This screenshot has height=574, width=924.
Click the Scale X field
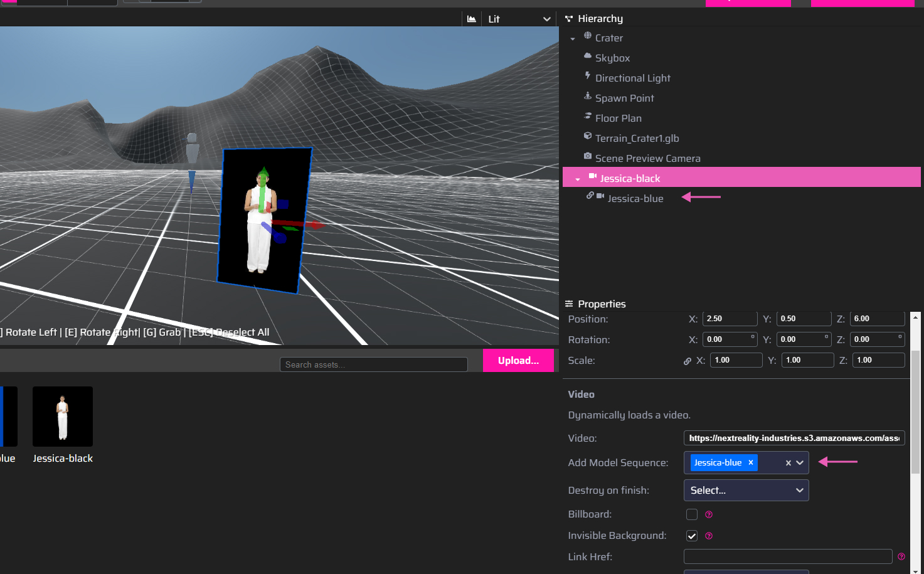click(736, 360)
